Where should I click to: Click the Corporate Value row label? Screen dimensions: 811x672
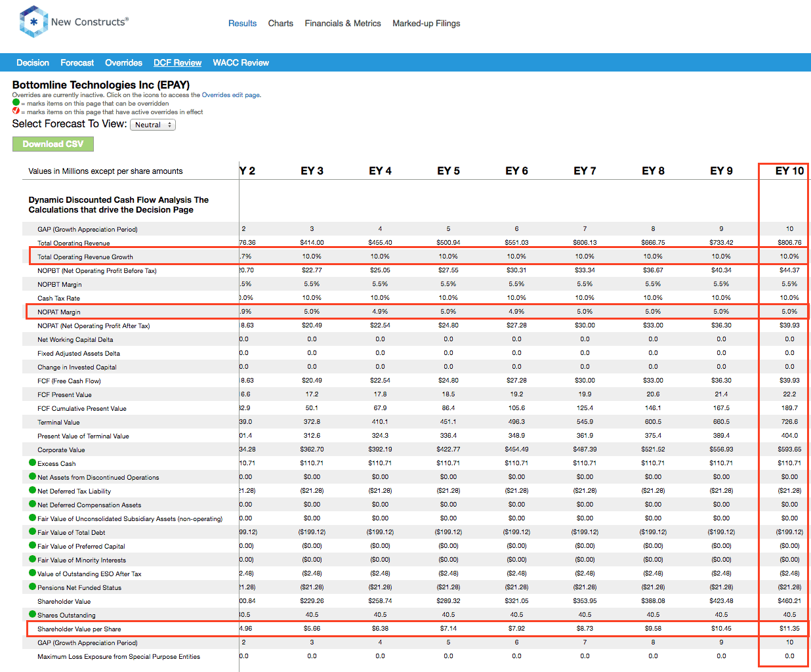coord(61,450)
